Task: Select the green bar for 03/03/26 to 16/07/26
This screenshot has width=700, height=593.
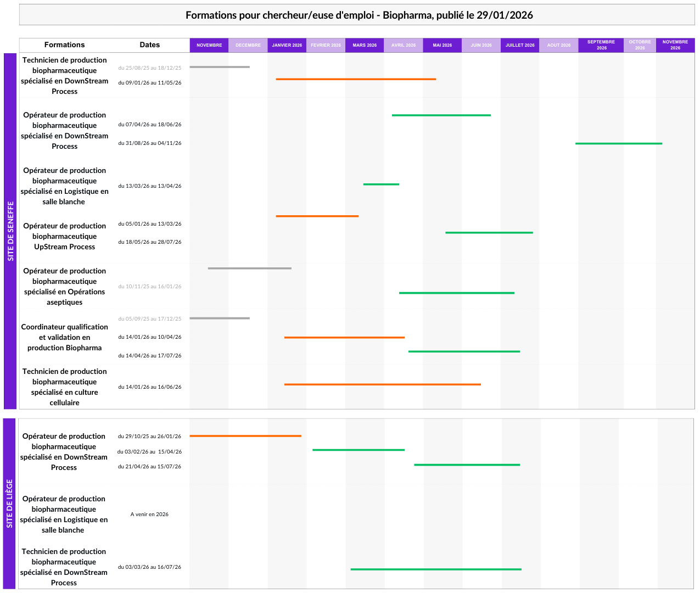Action: [x=436, y=569]
